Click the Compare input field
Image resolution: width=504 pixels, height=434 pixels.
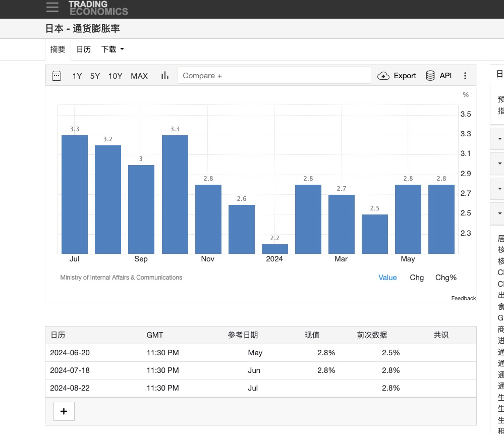click(274, 76)
